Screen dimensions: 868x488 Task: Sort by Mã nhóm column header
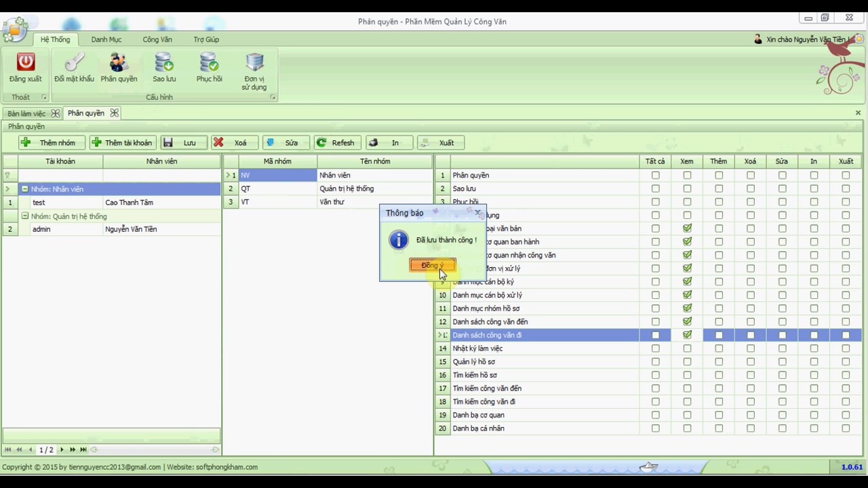(277, 161)
